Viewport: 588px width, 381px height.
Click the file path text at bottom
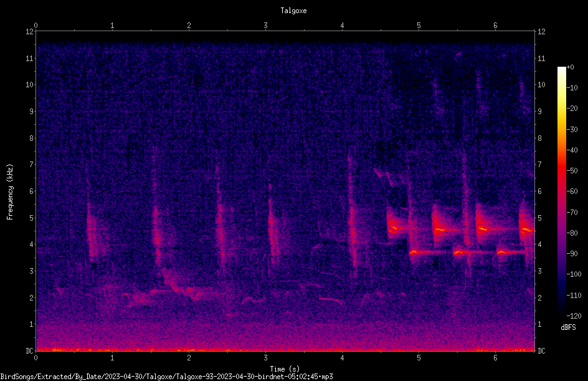[x=166, y=377]
